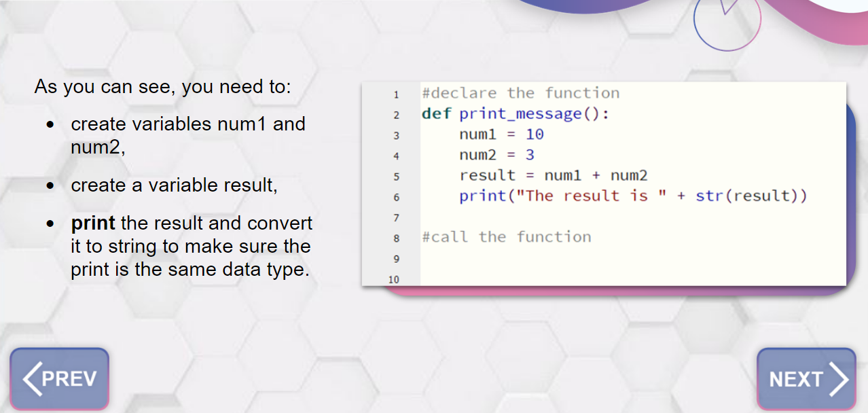Go to the next slide with NEXT
Image resolution: width=868 pixels, height=413 pixels.
[806, 379]
